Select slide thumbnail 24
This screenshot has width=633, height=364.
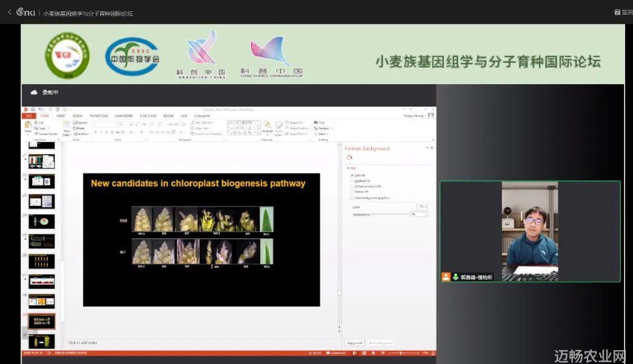pyautogui.click(x=42, y=221)
